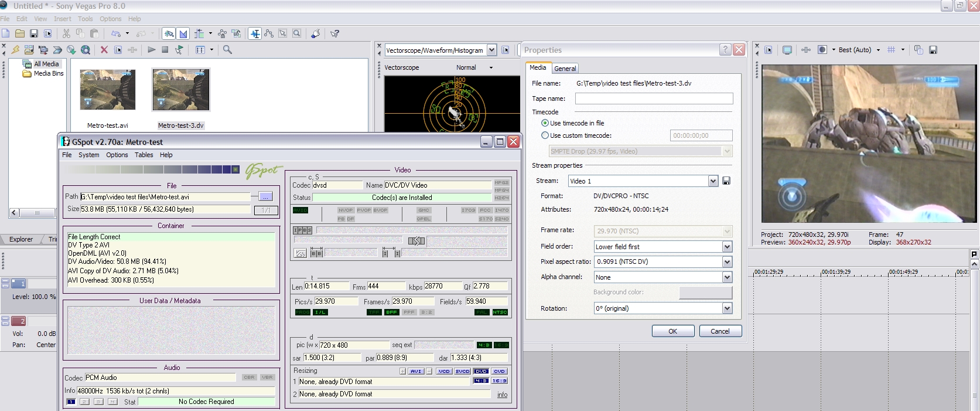Open the Field order dropdown
The width and height of the screenshot is (980, 411).
pos(727,247)
